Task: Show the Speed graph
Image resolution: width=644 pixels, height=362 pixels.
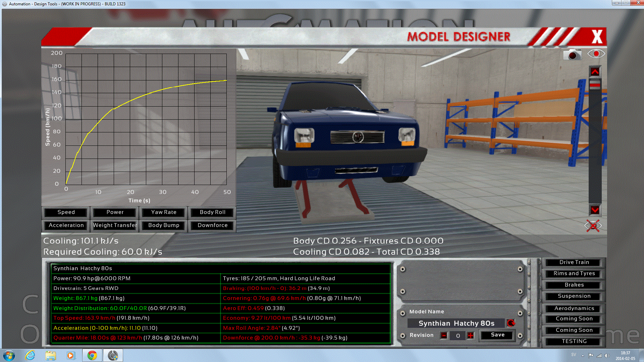Action: pos(66,212)
